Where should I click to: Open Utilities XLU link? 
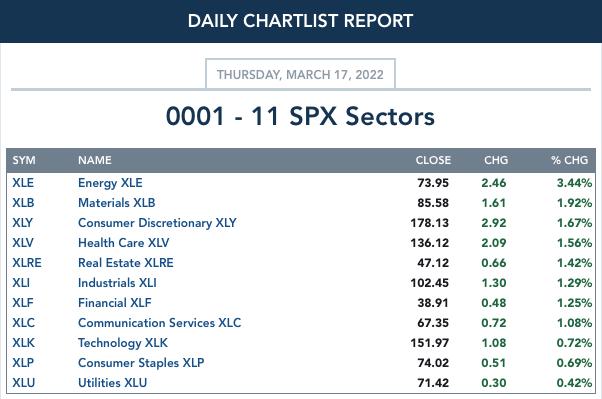pyautogui.click(x=112, y=382)
